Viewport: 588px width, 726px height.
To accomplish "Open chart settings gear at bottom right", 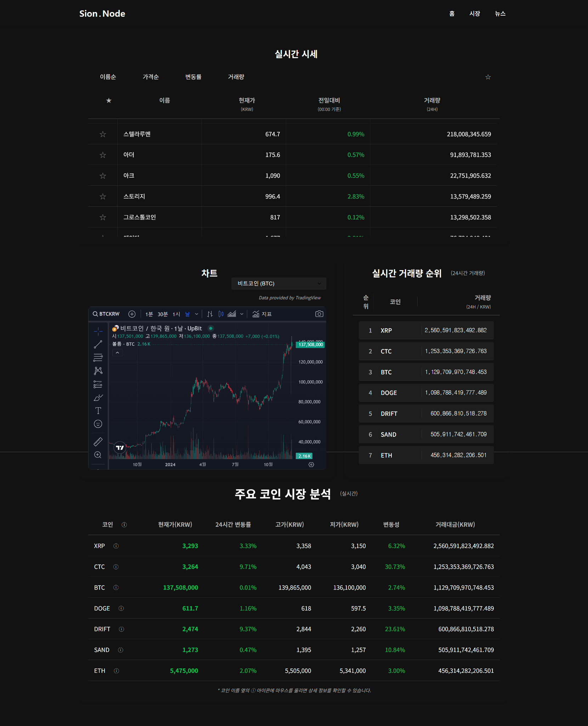I will point(311,465).
